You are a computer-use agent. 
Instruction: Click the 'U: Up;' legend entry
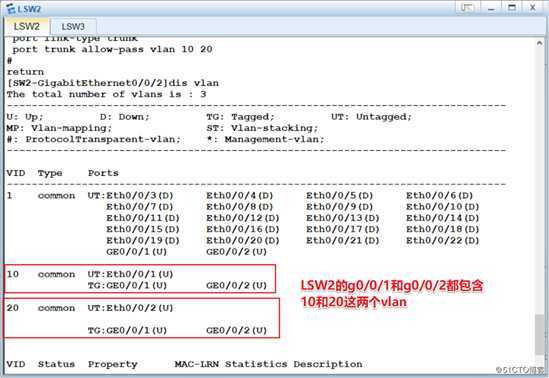coord(25,117)
